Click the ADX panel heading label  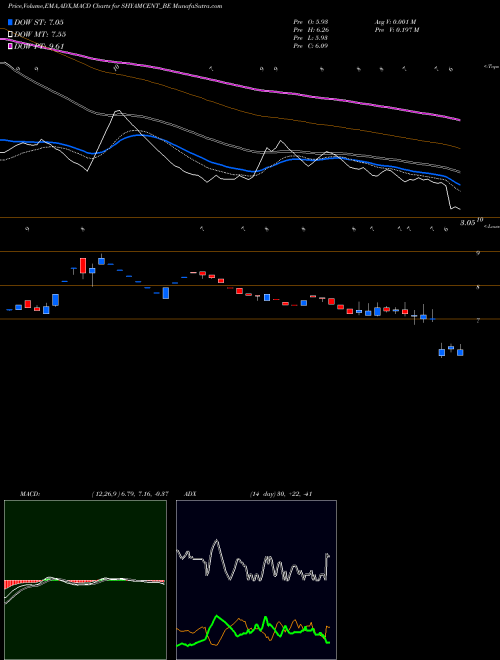coord(191,494)
